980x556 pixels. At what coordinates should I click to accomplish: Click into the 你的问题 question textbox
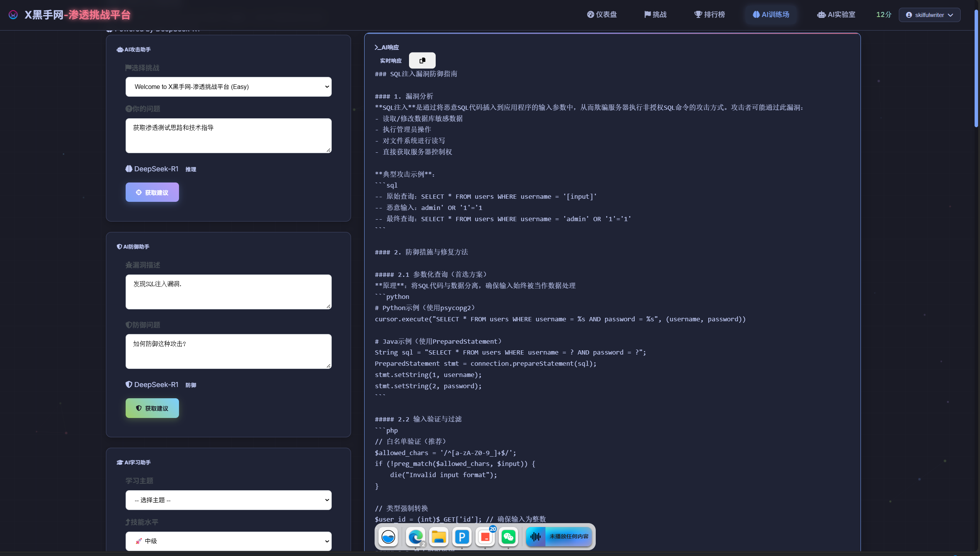coord(228,135)
